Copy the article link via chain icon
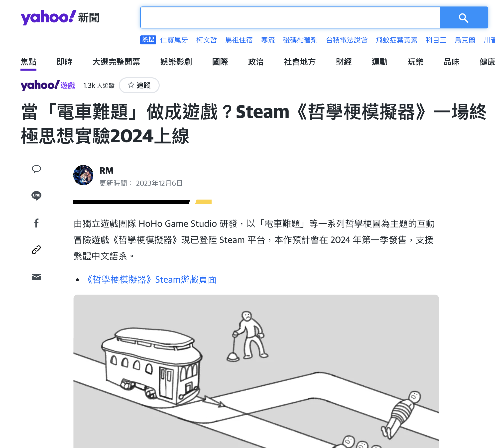Screen dimensions: 495x448 [x=36, y=250]
